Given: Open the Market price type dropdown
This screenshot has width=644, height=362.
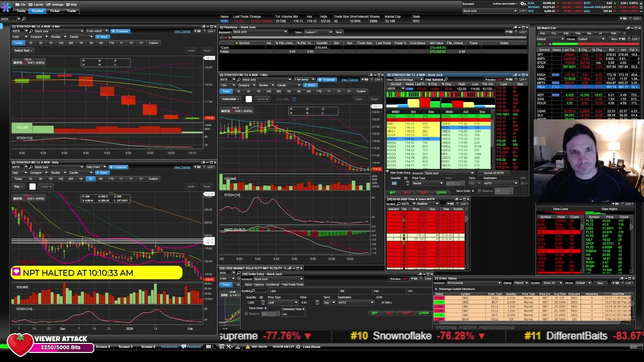Looking at the screenshot, I should (x=428, y=183).
